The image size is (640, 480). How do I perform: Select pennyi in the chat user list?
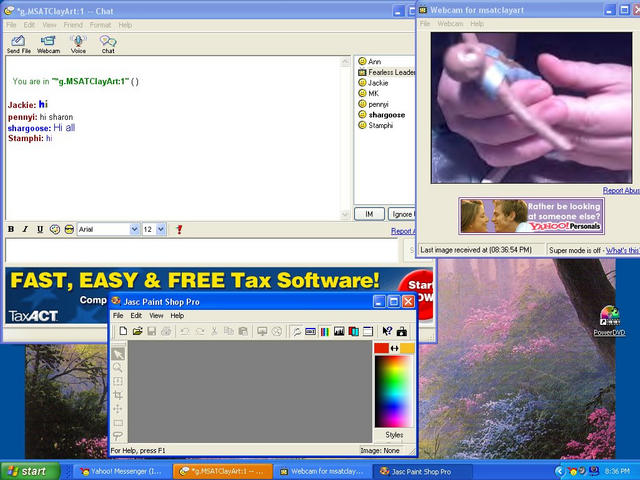click(373, 104)
